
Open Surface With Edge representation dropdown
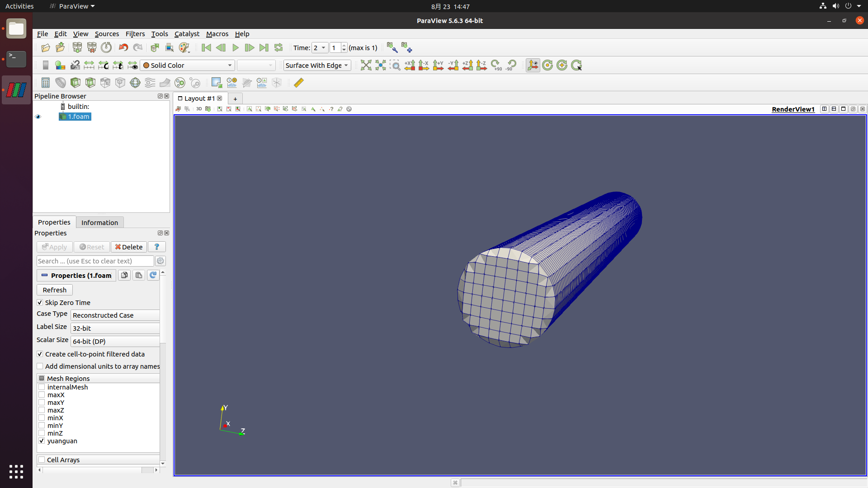[317, 66]
